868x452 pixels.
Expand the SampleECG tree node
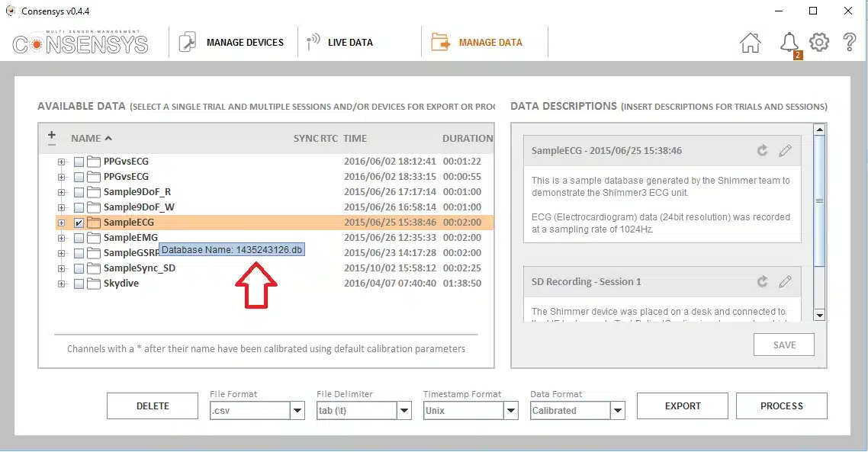coord(61,223)
